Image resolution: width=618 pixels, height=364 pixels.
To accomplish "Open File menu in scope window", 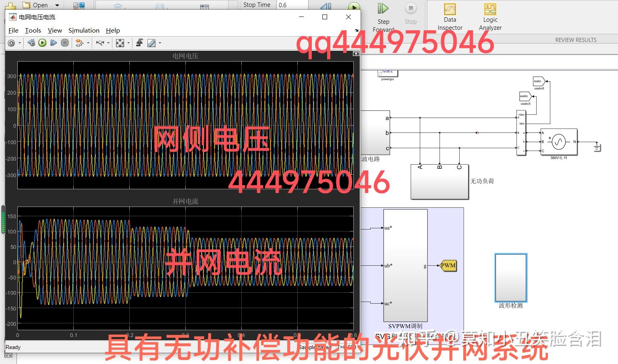I will pos(13,31).
